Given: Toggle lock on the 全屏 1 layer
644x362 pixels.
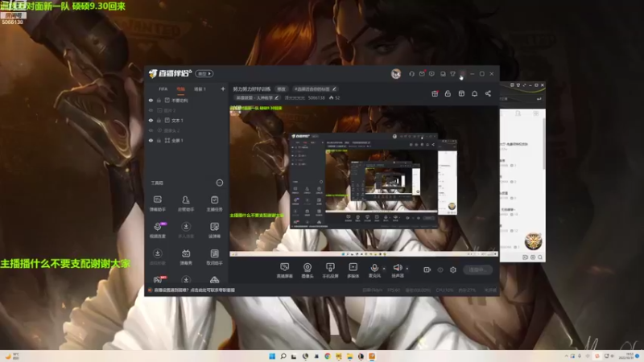Looking at the screenshot, I should click(159, 140).
